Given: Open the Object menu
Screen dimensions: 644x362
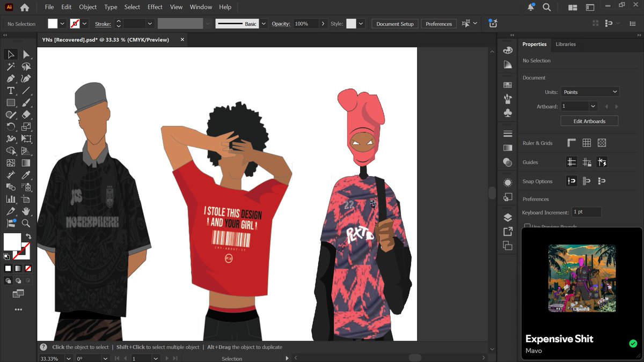Looking at the screenshot, I should (x=88, y=7).
